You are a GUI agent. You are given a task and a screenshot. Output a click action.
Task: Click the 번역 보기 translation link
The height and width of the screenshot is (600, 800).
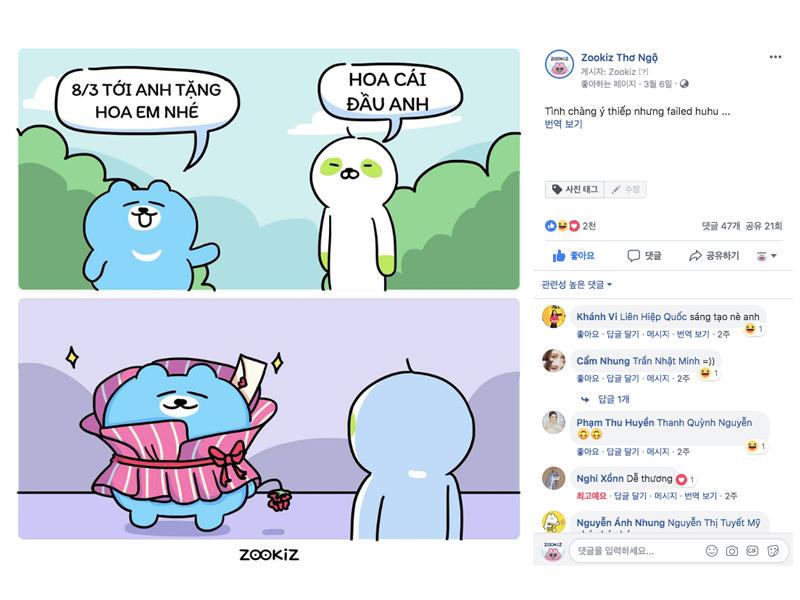coord(563,123)
